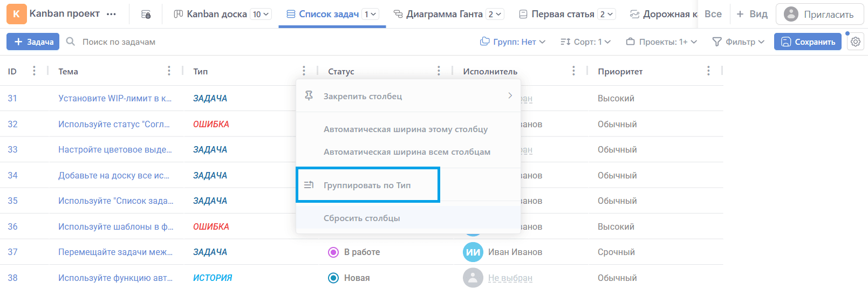Open project options three-dots menu
The width and height of the screenshot is (868, 289).
pyautogui.click(x=111, y=14)
